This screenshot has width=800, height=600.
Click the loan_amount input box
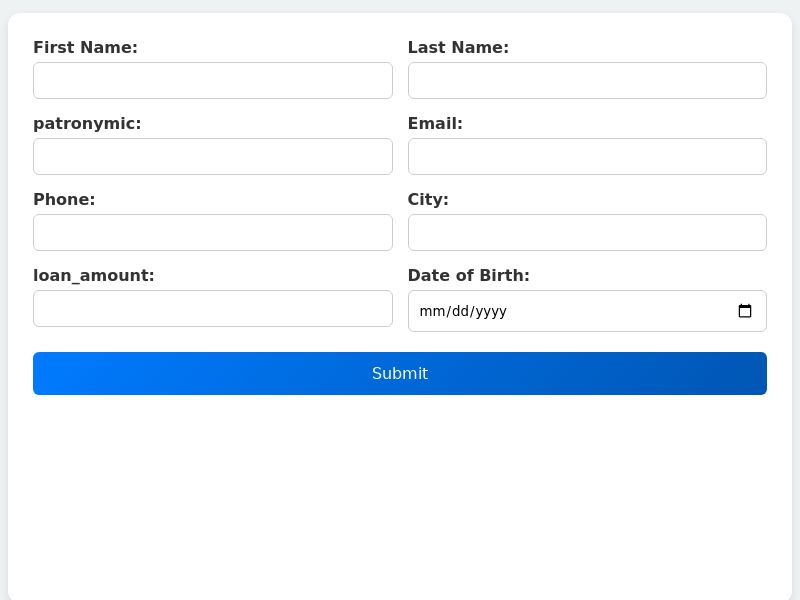pos(213,308)
